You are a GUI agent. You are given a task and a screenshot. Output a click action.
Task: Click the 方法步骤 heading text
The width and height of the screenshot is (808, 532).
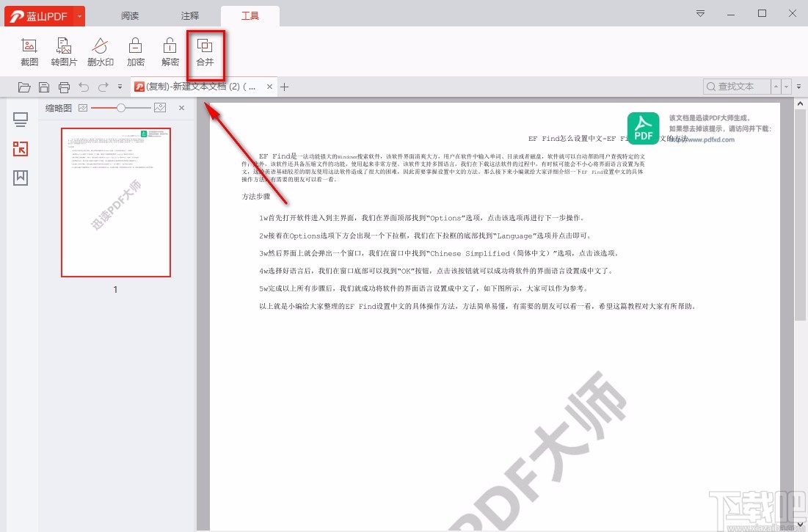point(256,196)
